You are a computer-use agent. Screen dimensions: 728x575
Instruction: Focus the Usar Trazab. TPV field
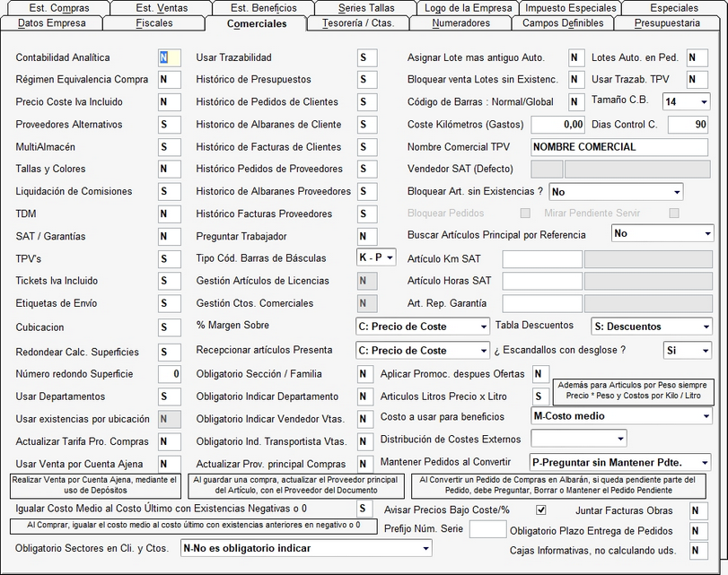[x=697, y=79]
